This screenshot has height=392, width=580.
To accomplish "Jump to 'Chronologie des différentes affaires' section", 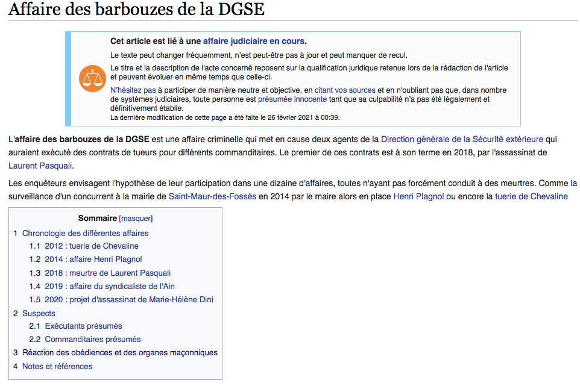I will (85, 233).
